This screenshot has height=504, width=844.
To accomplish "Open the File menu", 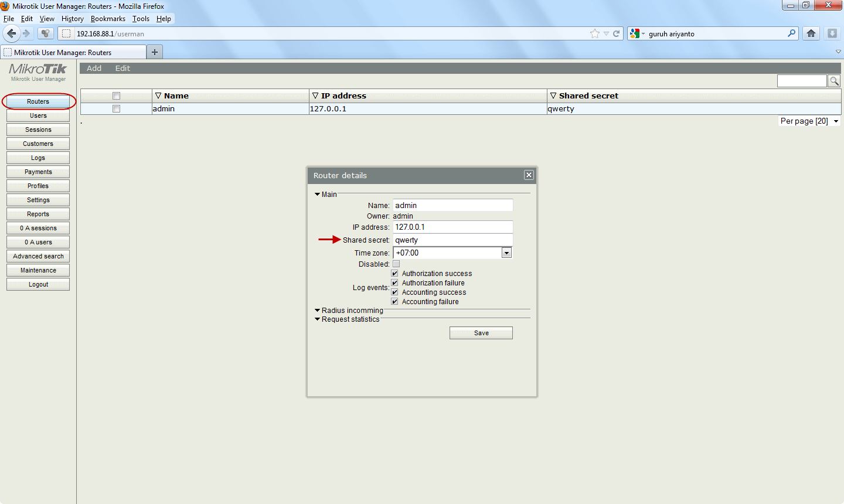I will tap(9, 19).
